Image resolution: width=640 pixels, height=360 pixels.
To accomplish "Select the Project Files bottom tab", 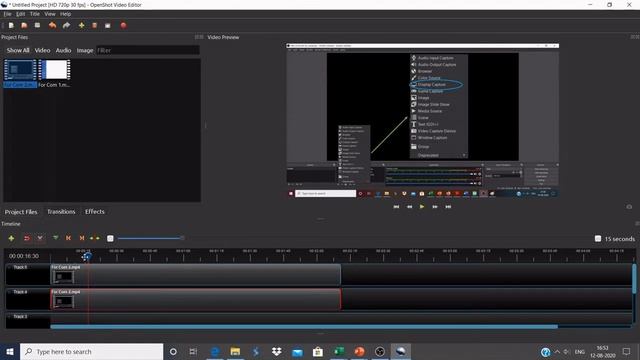I will 21,212.
